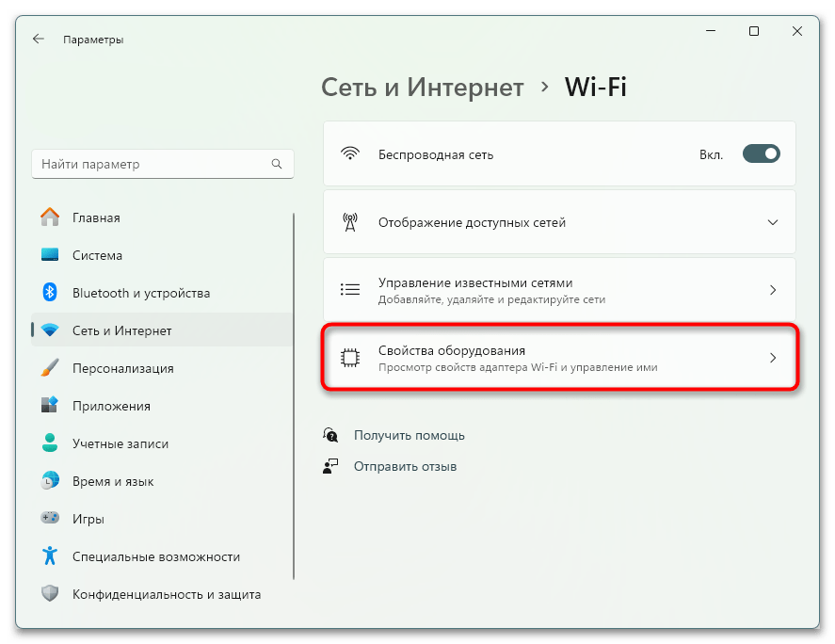Click the Сеть и Интернет Wi-Fi icon
This screenshot has height=644, width=835.
pos(50,330)
